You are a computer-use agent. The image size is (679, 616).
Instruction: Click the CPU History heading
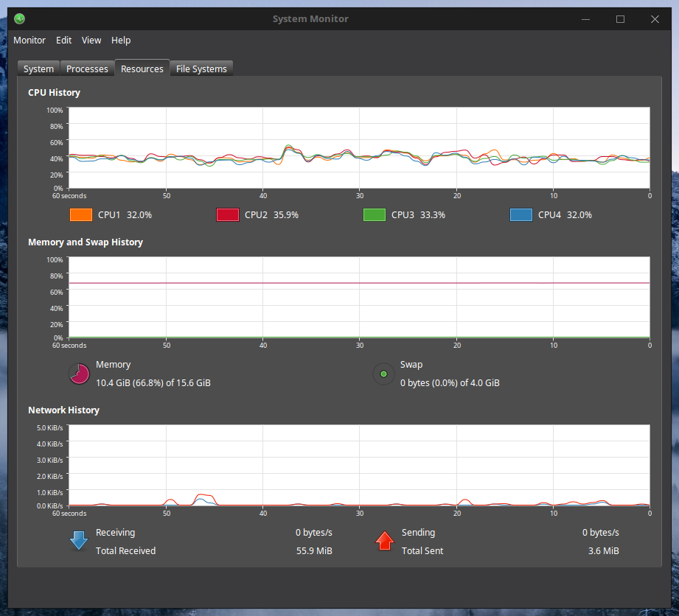(x=54, y=93)
